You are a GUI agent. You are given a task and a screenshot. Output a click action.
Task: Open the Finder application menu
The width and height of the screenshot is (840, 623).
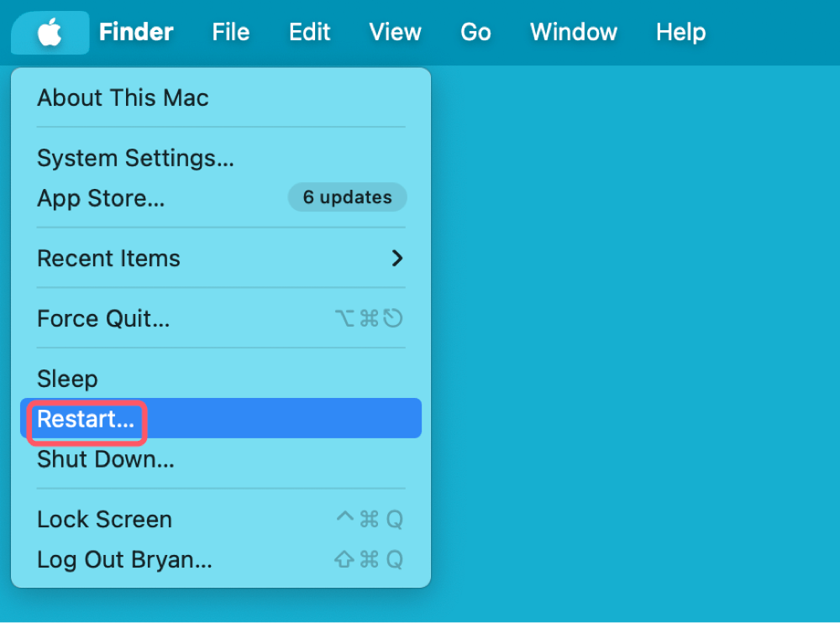tap(135, 32)
